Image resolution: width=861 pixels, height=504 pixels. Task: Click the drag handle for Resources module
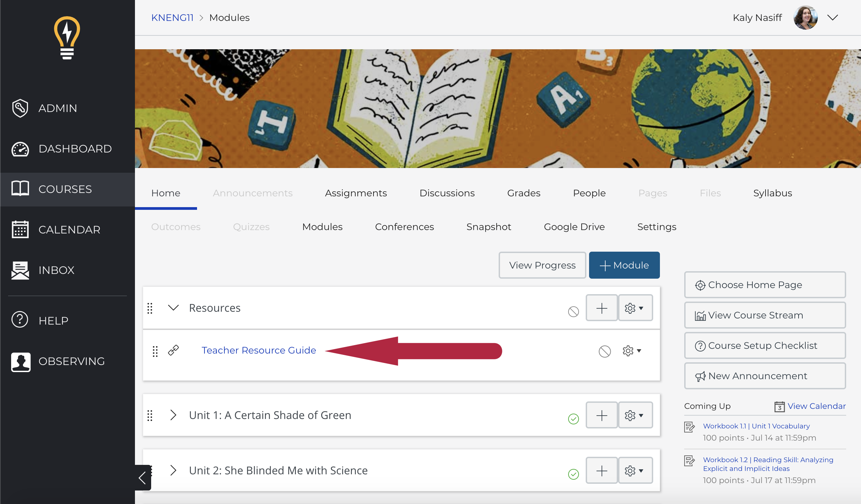pos(150,308)
